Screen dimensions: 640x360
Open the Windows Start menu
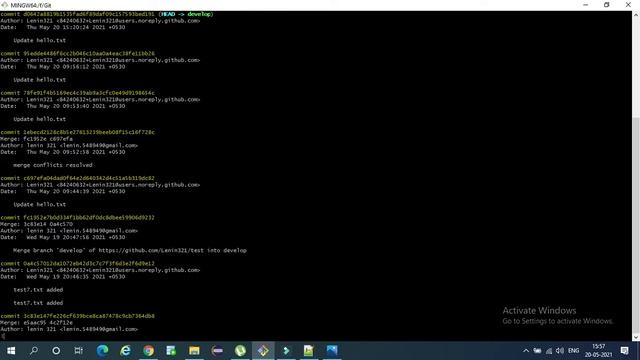tap(11, 351)
